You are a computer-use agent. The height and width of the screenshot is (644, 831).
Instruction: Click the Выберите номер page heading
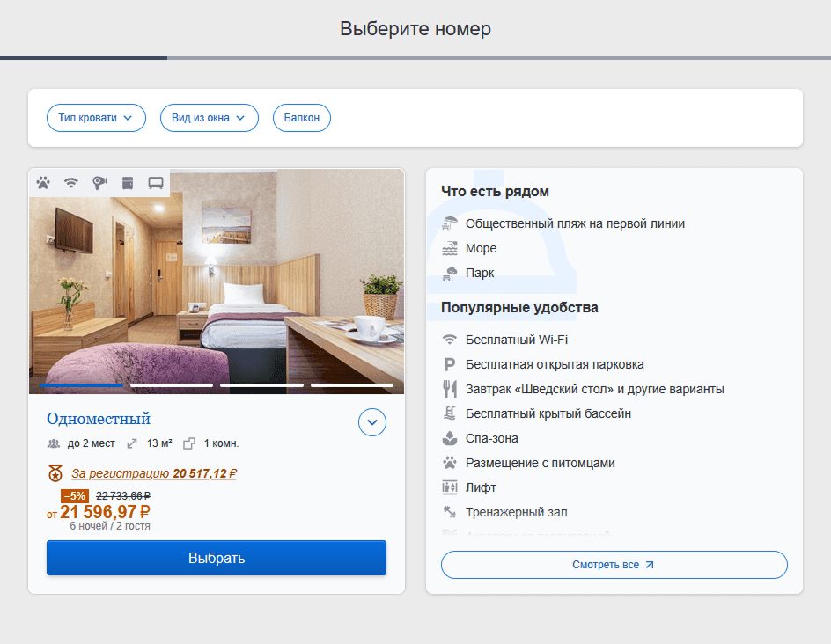tap(415, 28)
